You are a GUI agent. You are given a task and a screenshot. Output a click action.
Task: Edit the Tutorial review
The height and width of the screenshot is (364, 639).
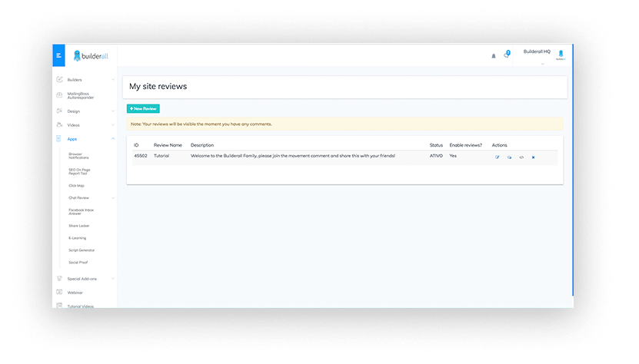tap(498, 157)
